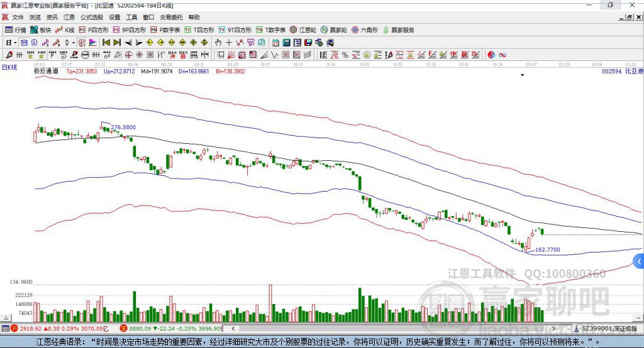Open the 9T四方形 tool
The width and height of the screenshot is (644, 348).
tap(235, 30)
